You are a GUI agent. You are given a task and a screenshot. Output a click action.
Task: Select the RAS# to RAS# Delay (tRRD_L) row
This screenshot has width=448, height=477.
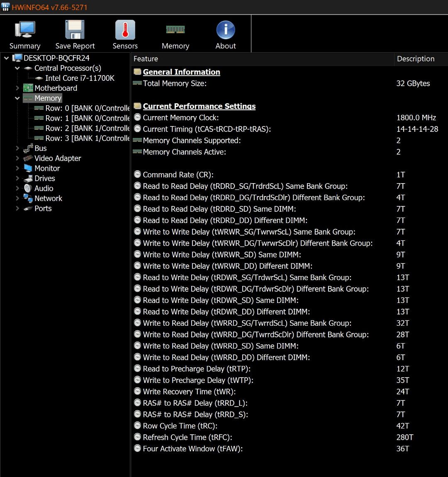289,403
